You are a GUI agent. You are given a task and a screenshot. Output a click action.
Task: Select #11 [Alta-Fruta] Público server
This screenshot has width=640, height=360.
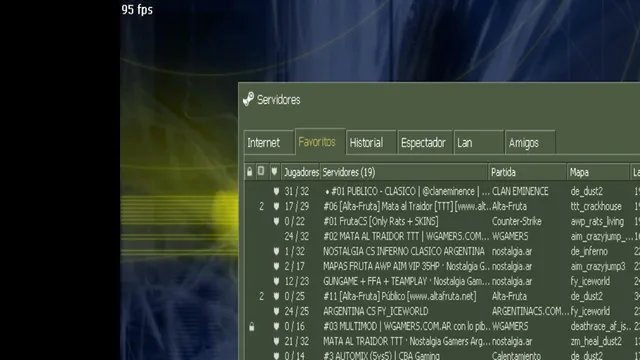pyautogui.click(x=400, y=296)
